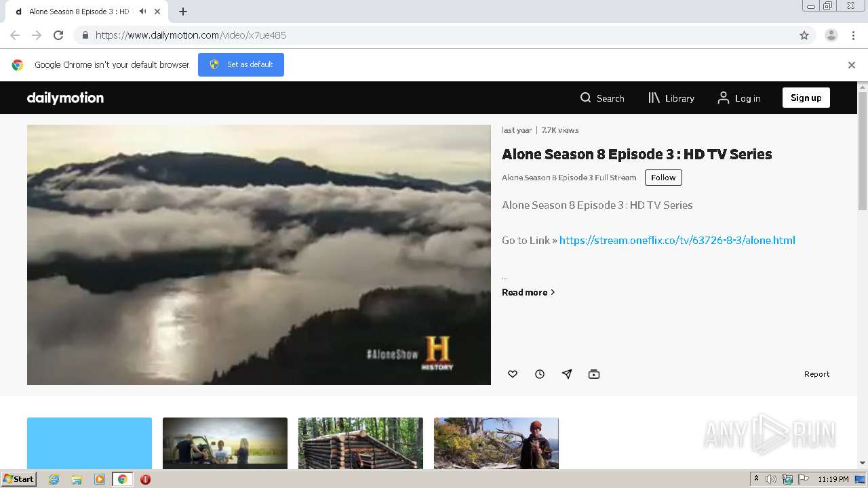Launch Internet Explorer from taskbar
868x488 pixels.
point(54,479)
